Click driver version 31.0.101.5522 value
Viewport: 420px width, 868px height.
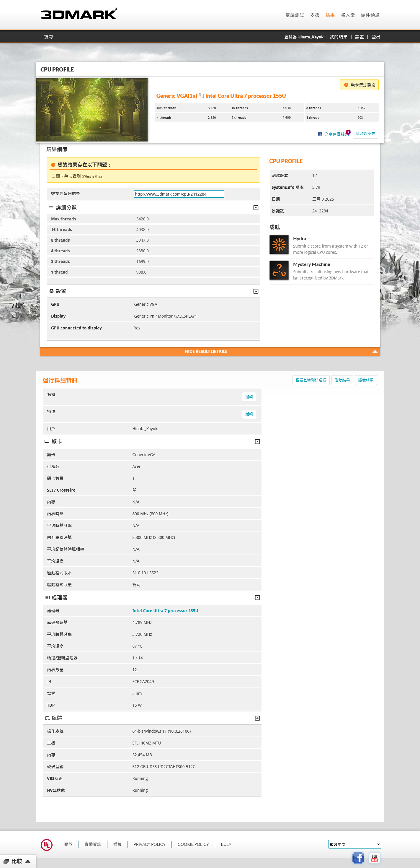click(x=145, y=573)
